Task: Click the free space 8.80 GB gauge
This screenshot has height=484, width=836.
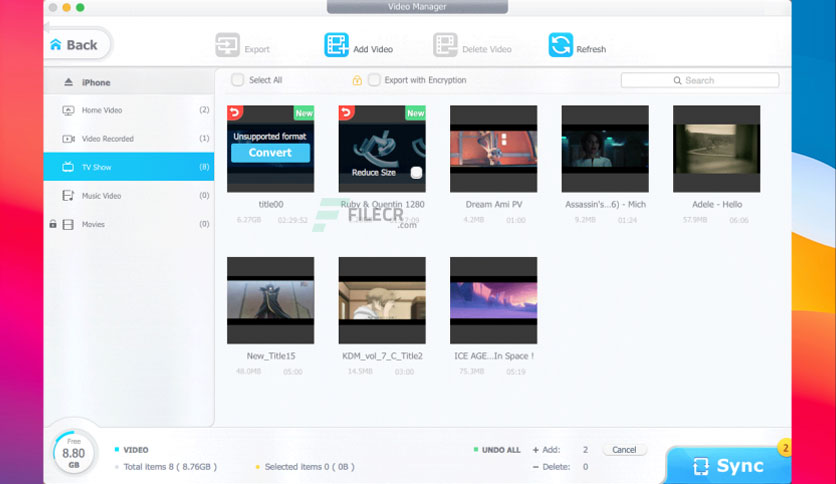Action: click(x=74, y=453)
